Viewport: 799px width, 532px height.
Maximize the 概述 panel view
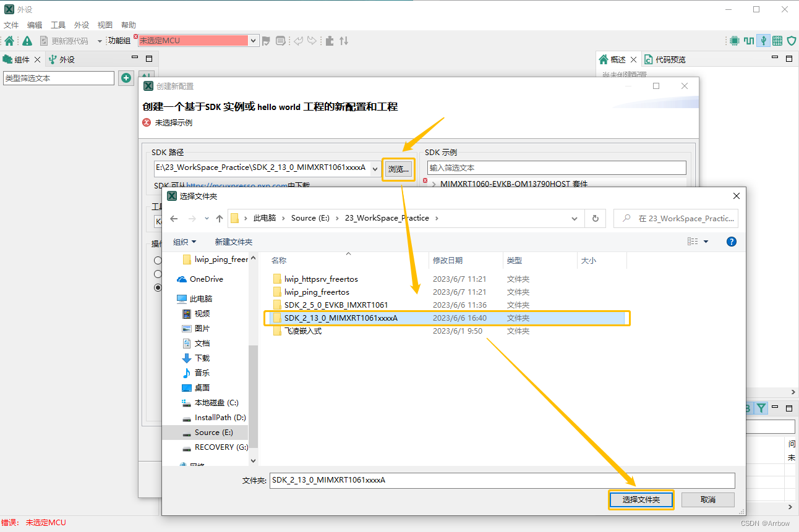(x=789, y=59)
